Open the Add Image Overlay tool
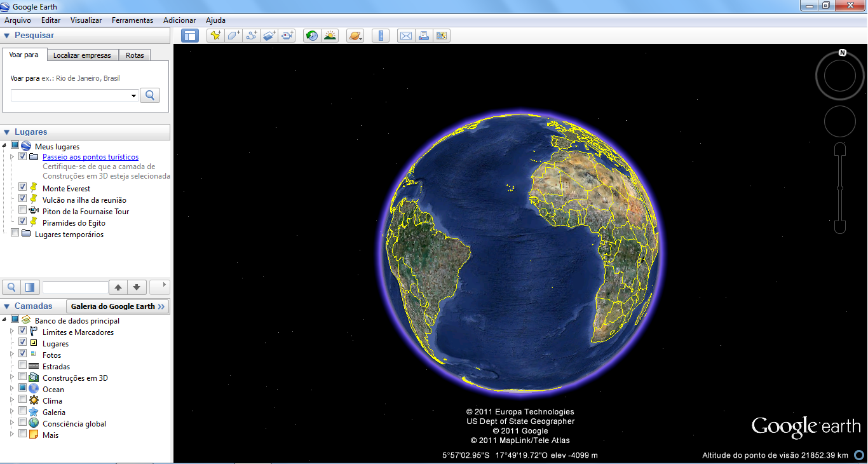Screen dimensions: 868x464 point(268,36)
